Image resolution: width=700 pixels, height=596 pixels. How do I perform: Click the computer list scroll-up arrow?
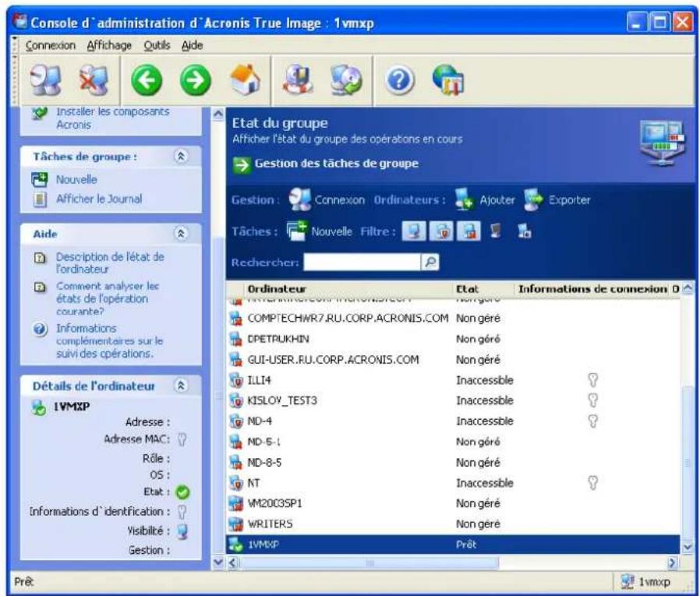pos(688,288)
